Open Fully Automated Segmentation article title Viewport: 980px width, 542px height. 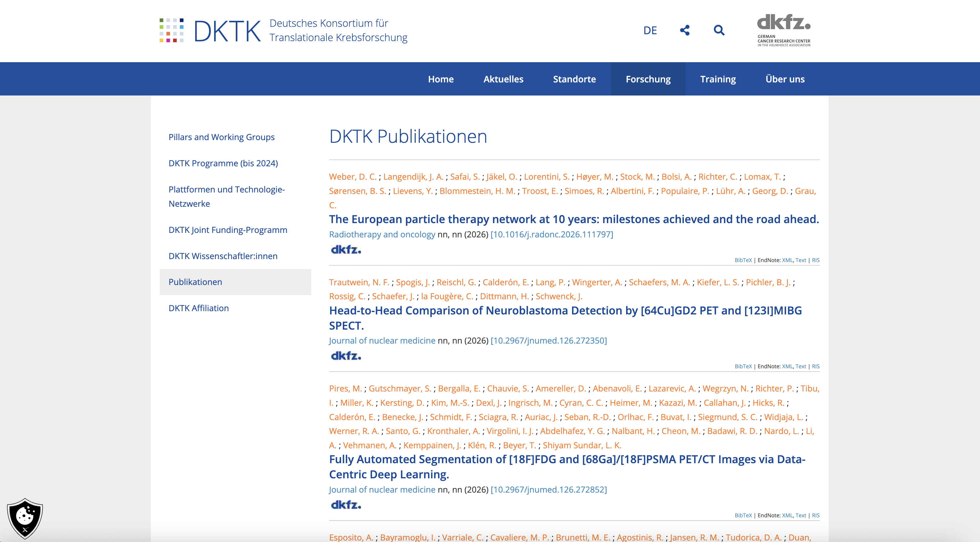[567, 467]
